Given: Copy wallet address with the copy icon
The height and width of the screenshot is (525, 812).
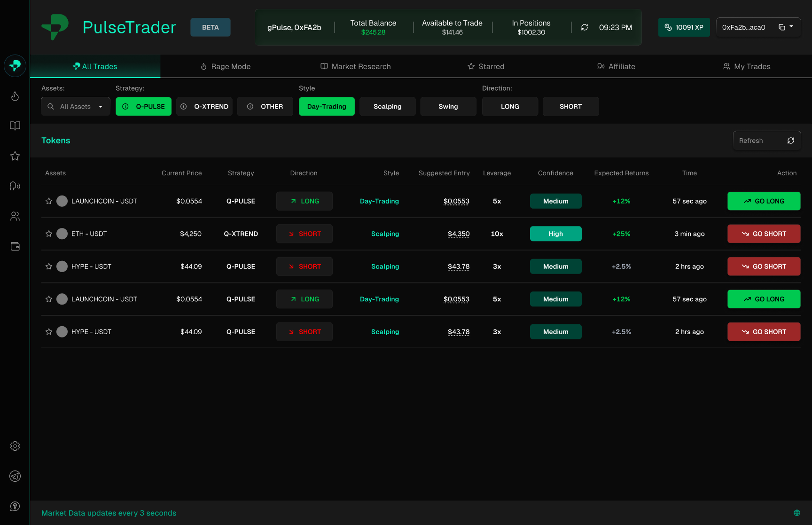Looking at the screenshot, I should [x=781, y=27].
